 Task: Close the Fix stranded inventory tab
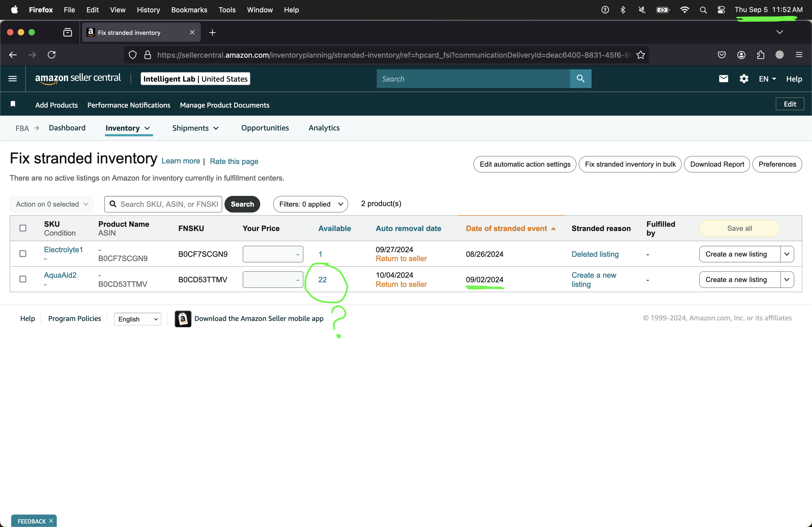192,32
